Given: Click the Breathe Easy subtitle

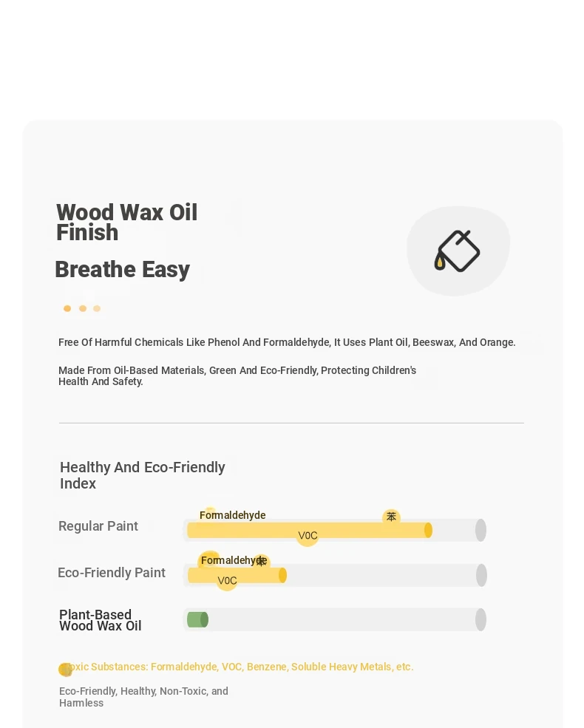Looking at the screenshot, I should (123, 269).
